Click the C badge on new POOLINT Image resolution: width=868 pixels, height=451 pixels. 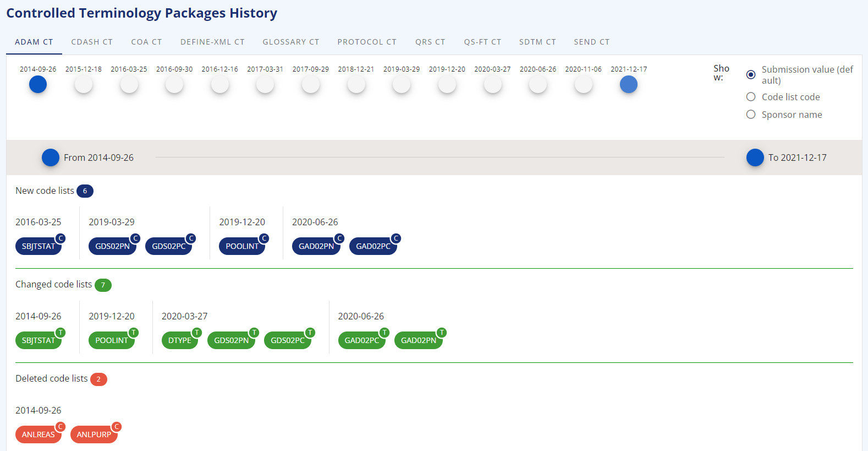coord(264,238)
